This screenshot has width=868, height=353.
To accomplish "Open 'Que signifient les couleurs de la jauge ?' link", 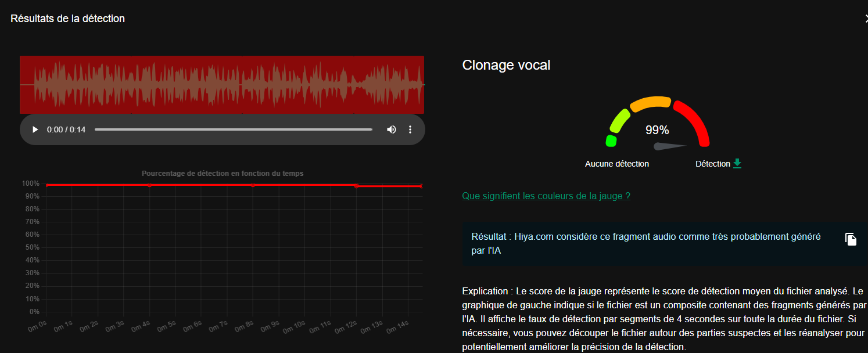I will [546, 196].
